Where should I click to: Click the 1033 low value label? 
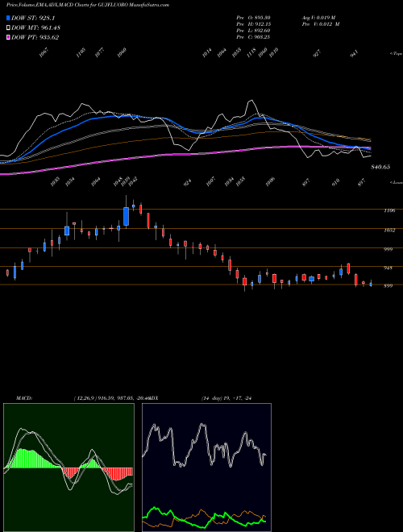(x=55, y=181)
